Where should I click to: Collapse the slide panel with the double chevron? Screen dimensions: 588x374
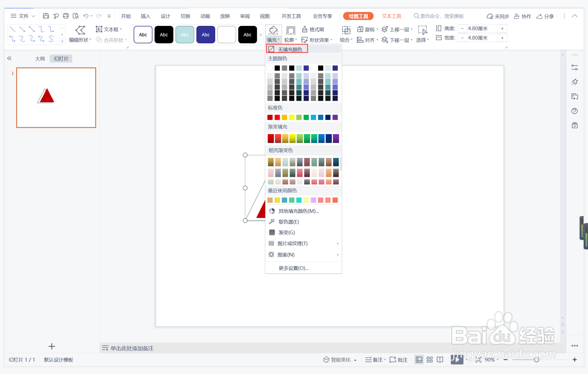pos(9,58)
